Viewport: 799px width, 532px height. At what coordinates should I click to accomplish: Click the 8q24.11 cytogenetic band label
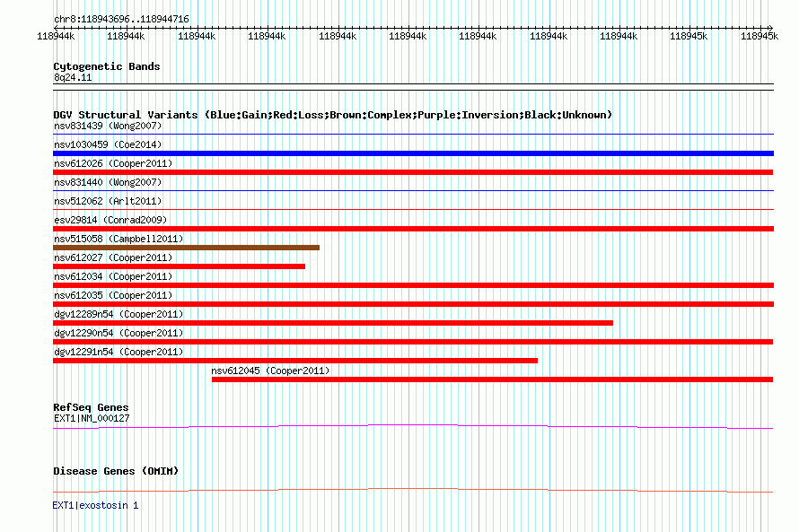pos(73,78)
